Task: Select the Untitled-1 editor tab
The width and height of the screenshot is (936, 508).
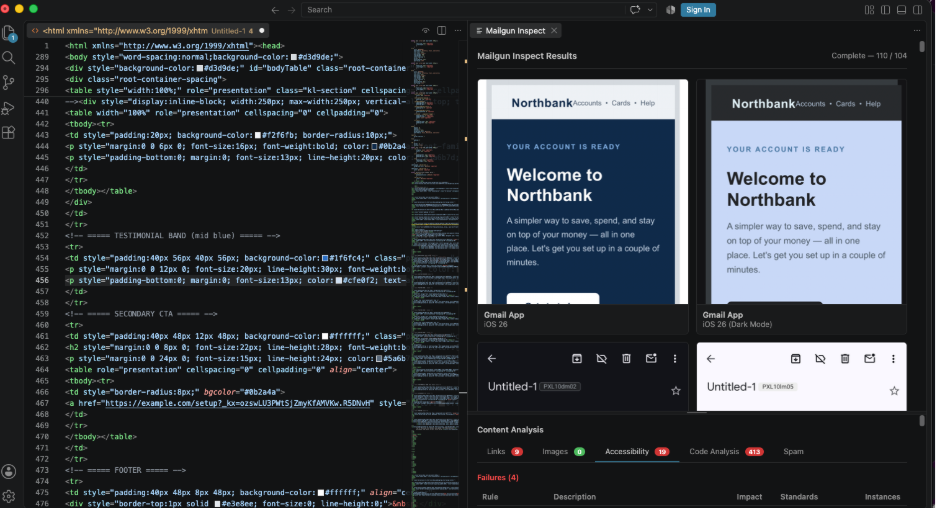Action: pos(148,31)
